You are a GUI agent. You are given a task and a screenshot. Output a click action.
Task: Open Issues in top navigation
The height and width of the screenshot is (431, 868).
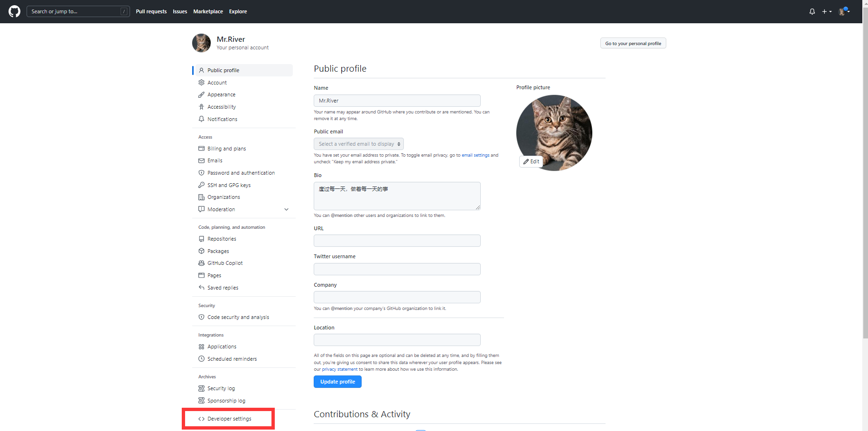pos(180,11)
